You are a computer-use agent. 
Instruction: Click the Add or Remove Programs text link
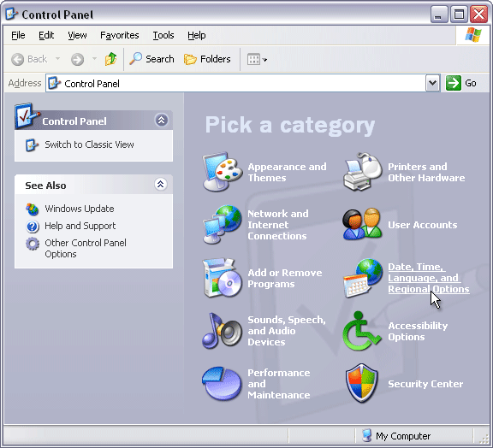click(x=285, y=278)
